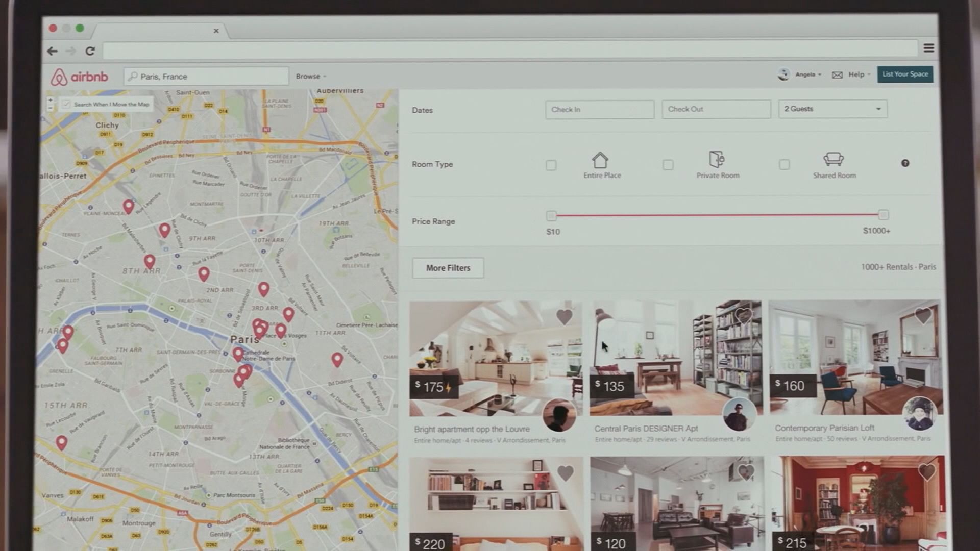Favorite the Central Paris DESIGNER Apt
This screenshot has height=551, width=980.
pyautogui.click(x=744, y=316)
